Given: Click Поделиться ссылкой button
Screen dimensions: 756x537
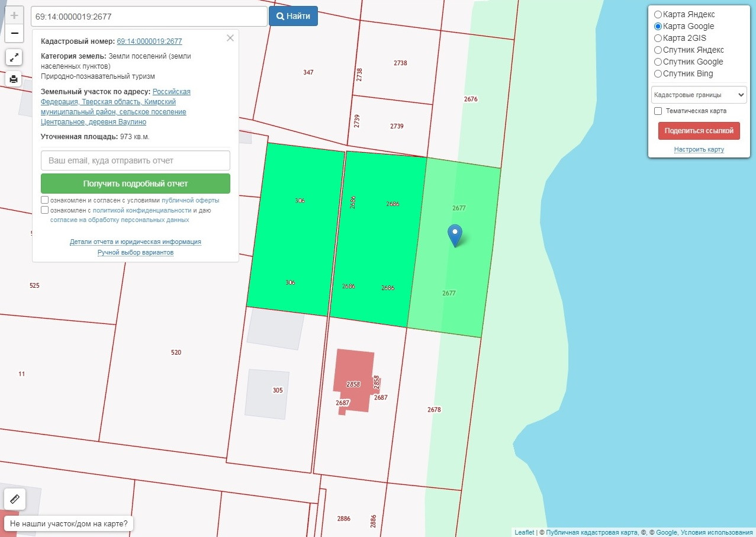Looking at the screenshot, I should [x=699, y=131].
